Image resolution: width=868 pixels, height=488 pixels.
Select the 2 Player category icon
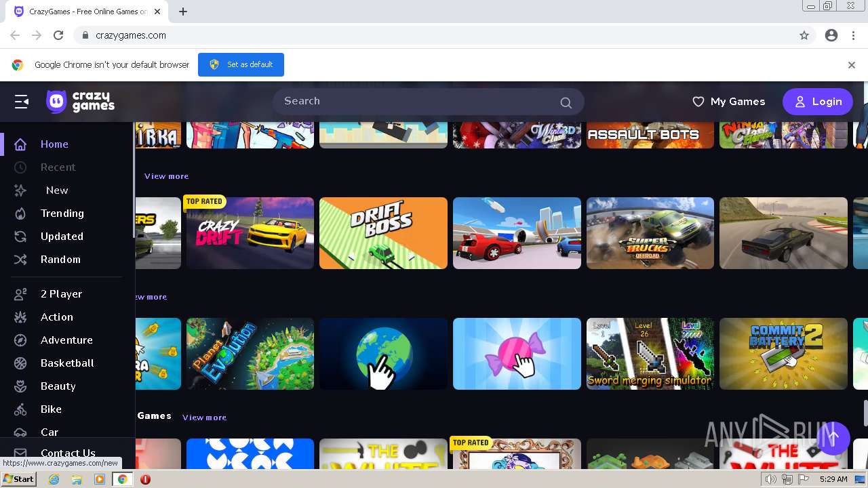coord(20,294)
